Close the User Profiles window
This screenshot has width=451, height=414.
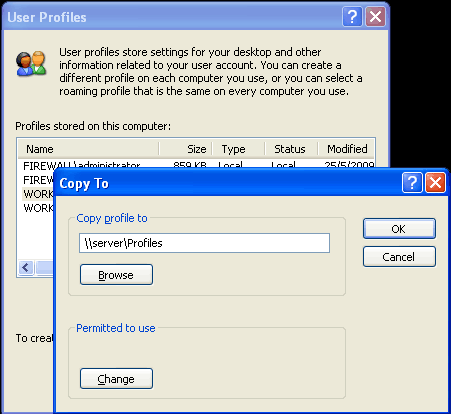tap(375, 16)
